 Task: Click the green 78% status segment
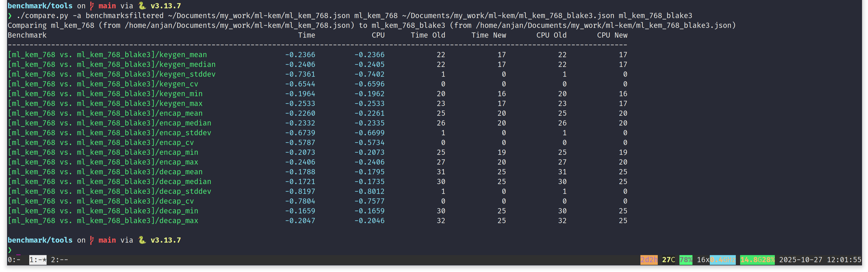(x=685, y=260)
